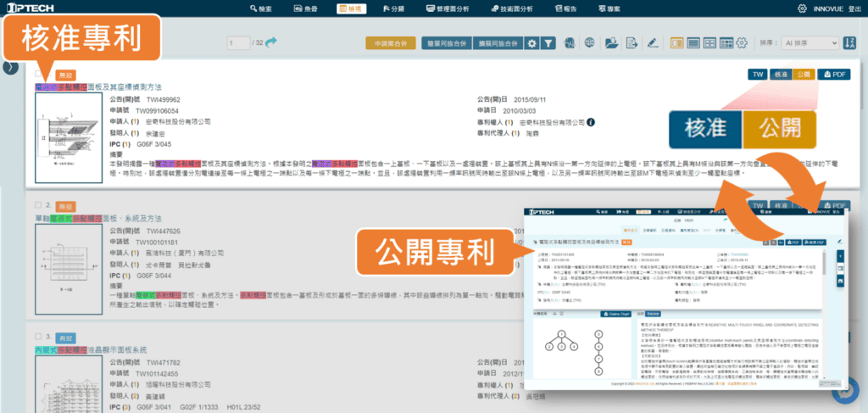The width and height of the screenshot is (868, 413).
Task: Select the checkbox for result 3
Action: (x=38, y=336)
